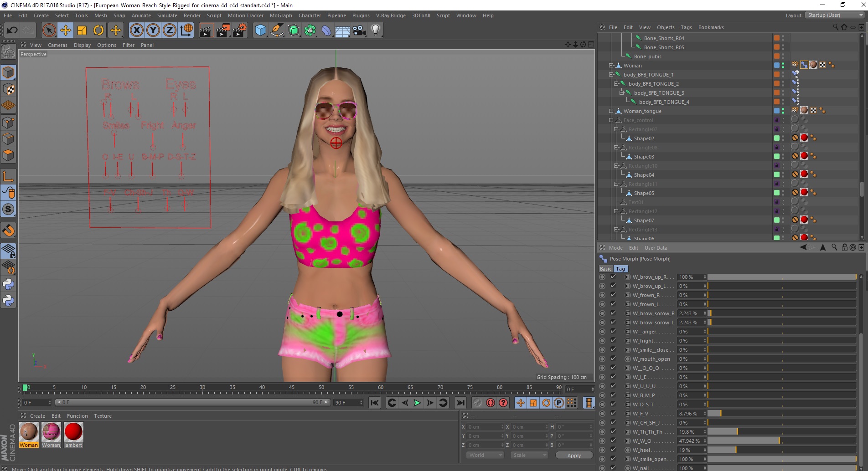Toggle Y axis lock icon
Viewport: 868px width, 471px height.
153,31
